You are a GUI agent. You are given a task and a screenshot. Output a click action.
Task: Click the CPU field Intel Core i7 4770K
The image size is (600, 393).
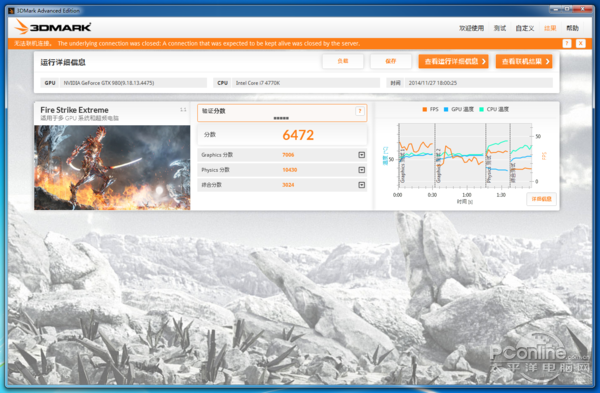point(297,83)
